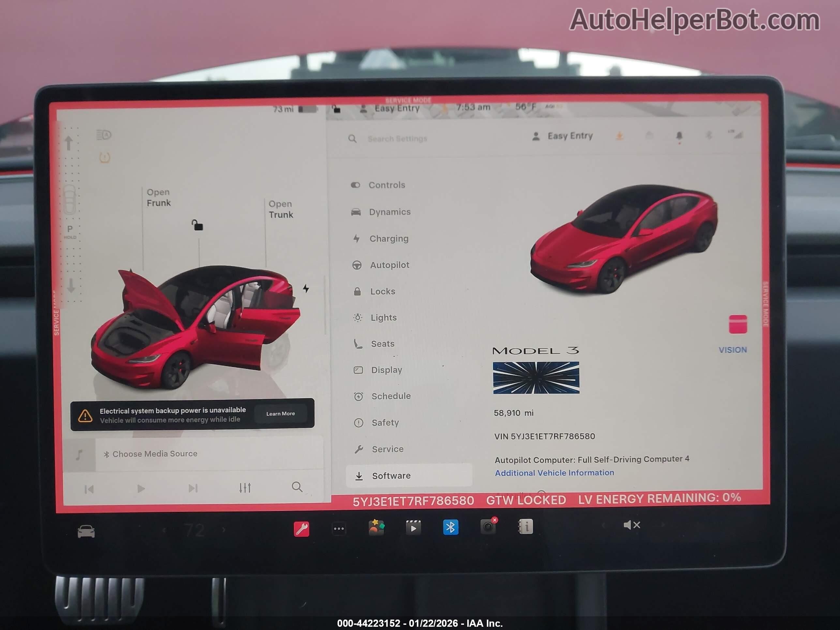Image resolution: width=840 pixels, height=630 pixels.
Task: Click the warning triangle alert icon
Action: [85, 415]
